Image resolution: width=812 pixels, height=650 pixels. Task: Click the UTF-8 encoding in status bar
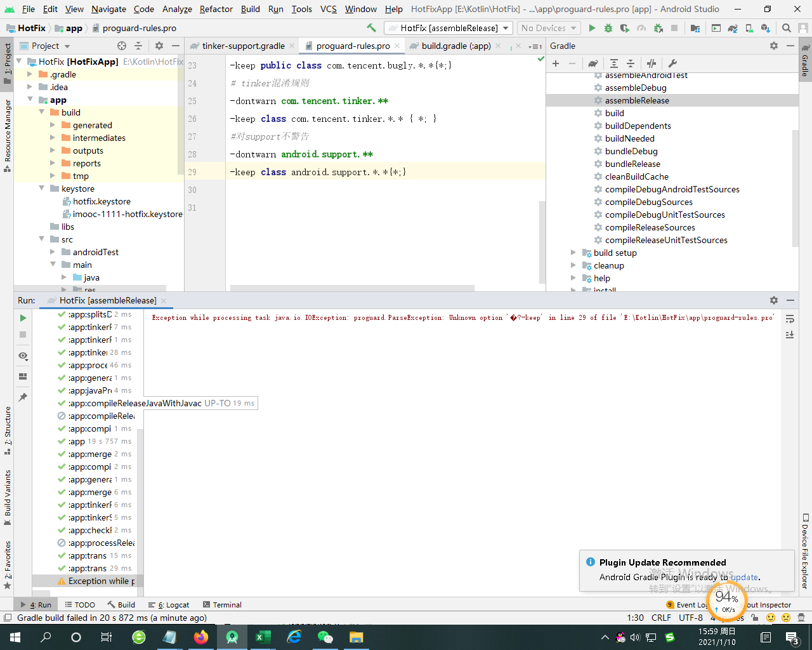coord(690,618)
